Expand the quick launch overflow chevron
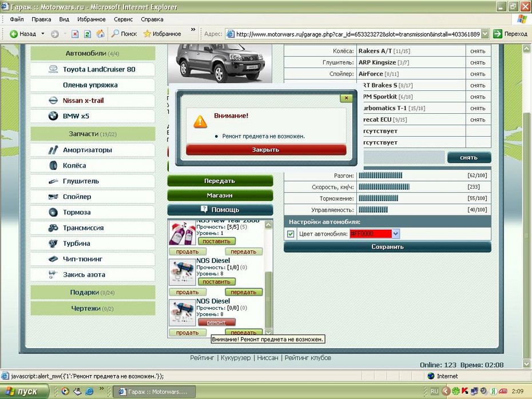 click(x=101, y=389)
